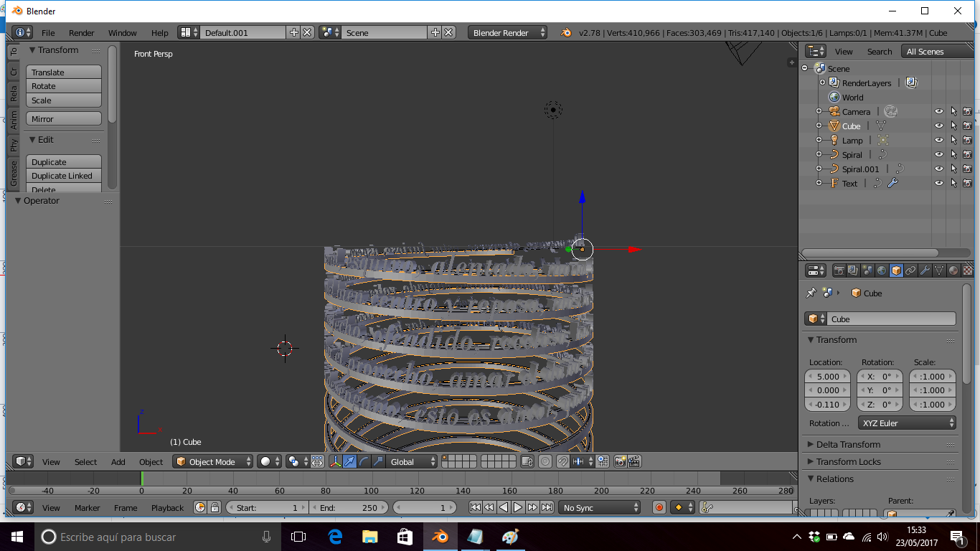
Task: Click the Cube mesh data triangle icon in outliner
Action: 880,126
